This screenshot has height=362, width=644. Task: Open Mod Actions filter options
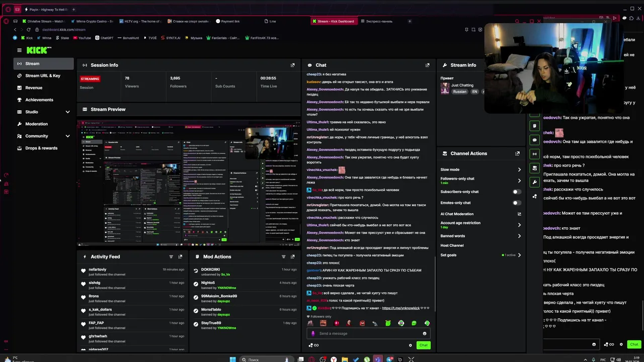click(283, 256)
